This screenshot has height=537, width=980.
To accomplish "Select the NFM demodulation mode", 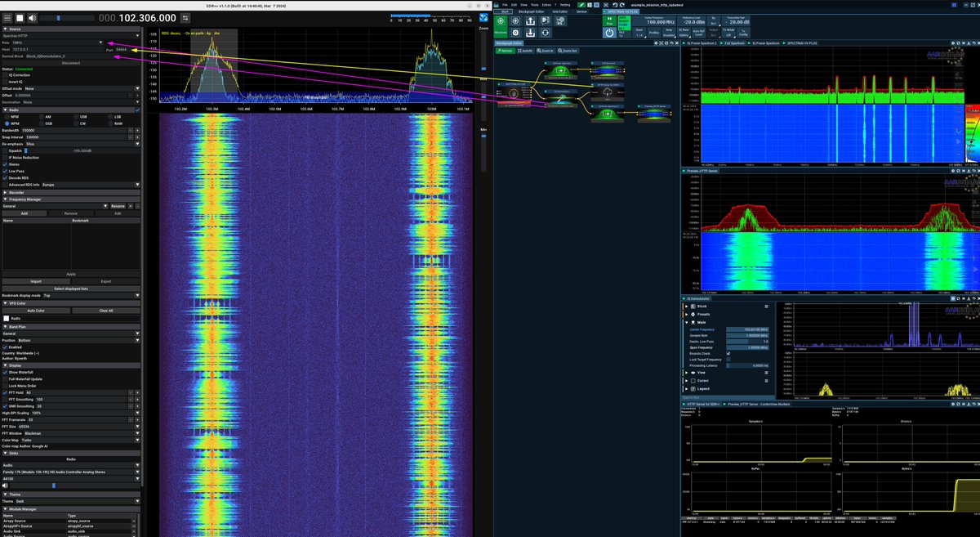I will [x=7, y=117].
